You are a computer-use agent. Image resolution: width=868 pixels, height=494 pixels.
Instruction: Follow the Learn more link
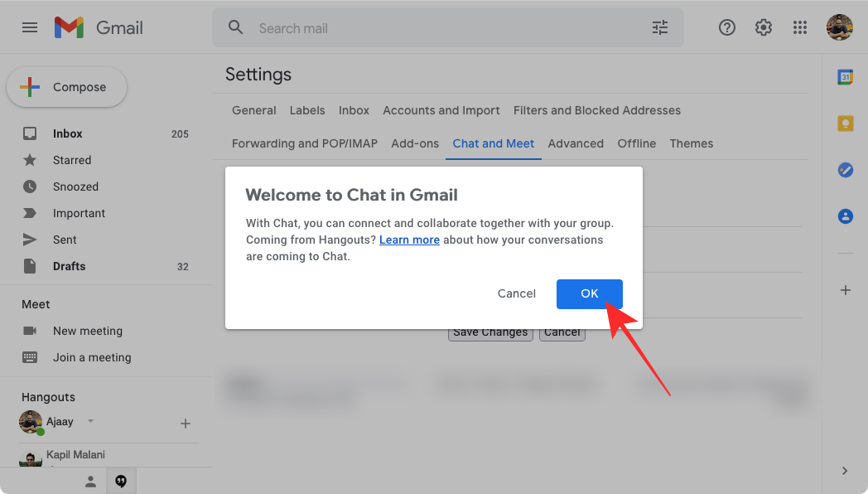409,240
